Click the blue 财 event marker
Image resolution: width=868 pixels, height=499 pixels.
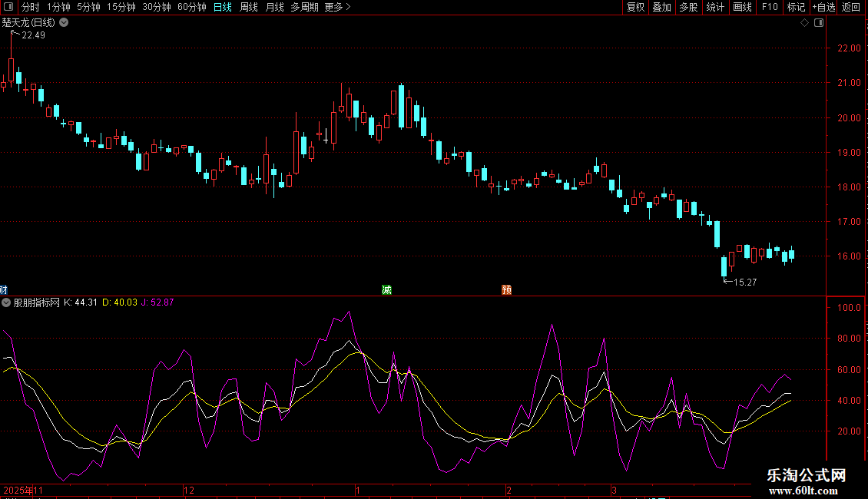4,289
